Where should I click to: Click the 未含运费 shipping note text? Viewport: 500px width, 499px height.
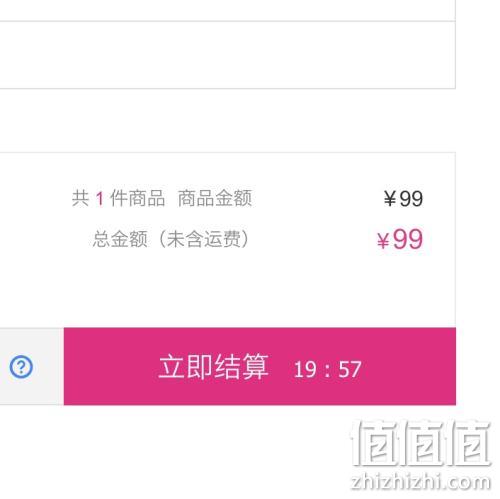204,239
